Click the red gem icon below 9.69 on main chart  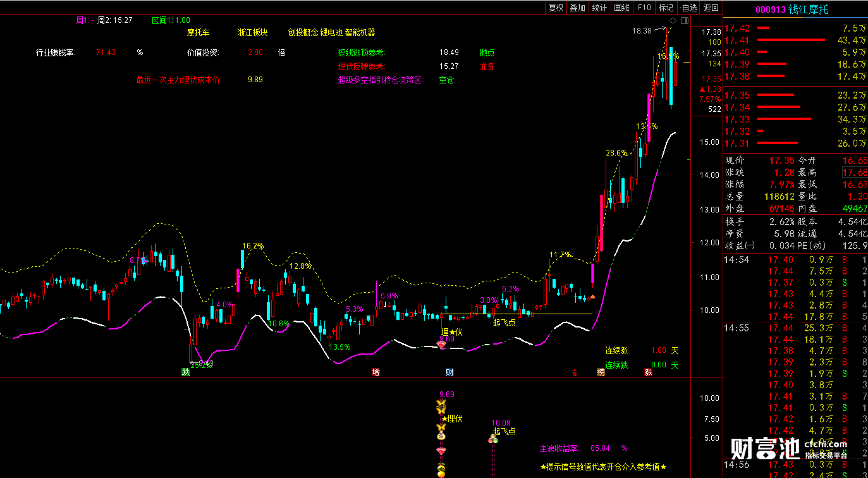[441, 345]
